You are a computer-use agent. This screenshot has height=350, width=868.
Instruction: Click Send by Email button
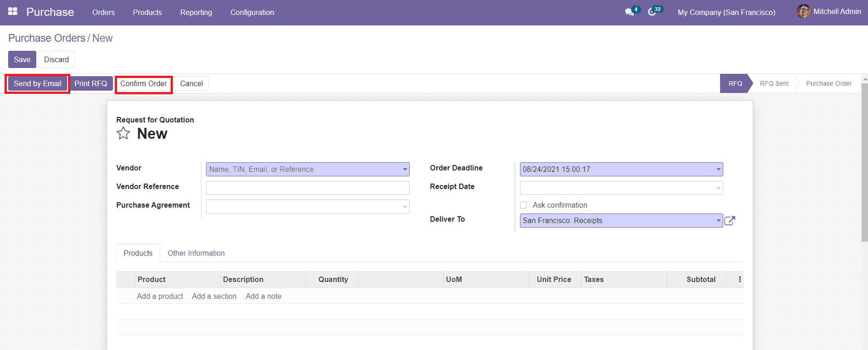coord(38,84)
